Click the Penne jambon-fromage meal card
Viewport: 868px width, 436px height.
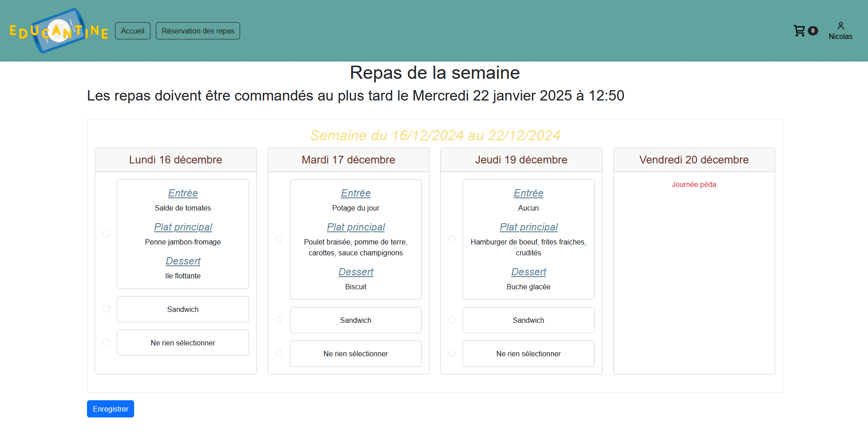[x=183, y=242]
